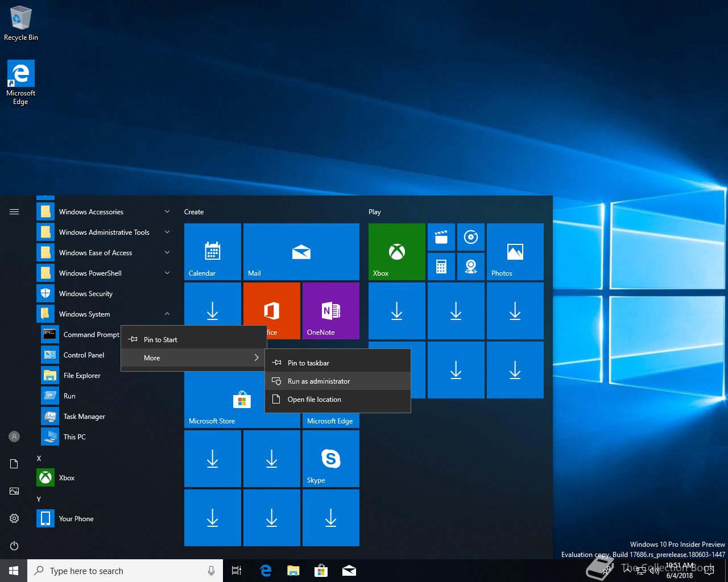The image size is (728, 582).
Task: Open the Camera small tile
Action: (471, 267)
